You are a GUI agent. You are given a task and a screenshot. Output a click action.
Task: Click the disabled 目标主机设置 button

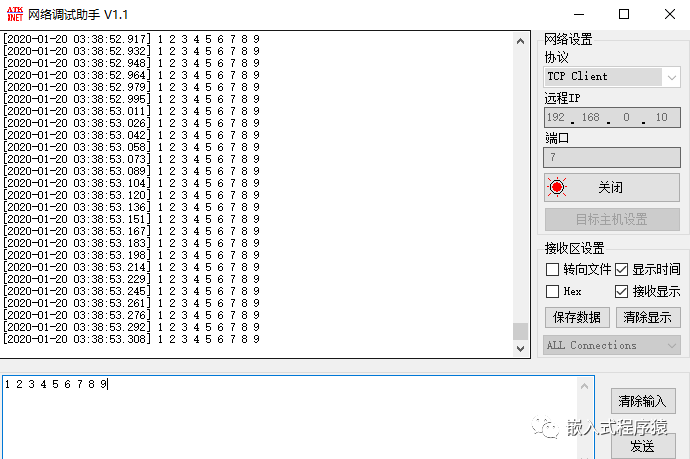click(x=612, y=219)
